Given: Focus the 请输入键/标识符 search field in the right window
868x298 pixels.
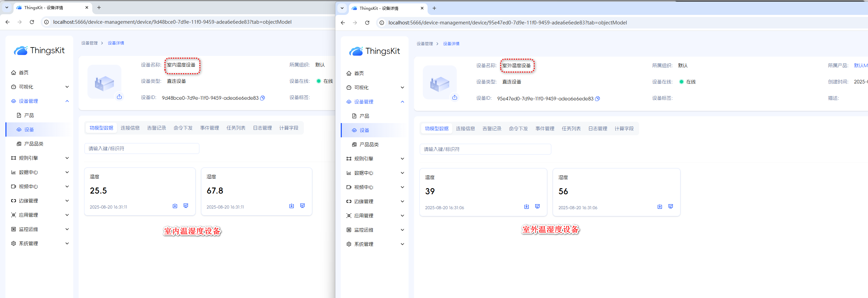Looking at the screenshot, I should [485, 149].
